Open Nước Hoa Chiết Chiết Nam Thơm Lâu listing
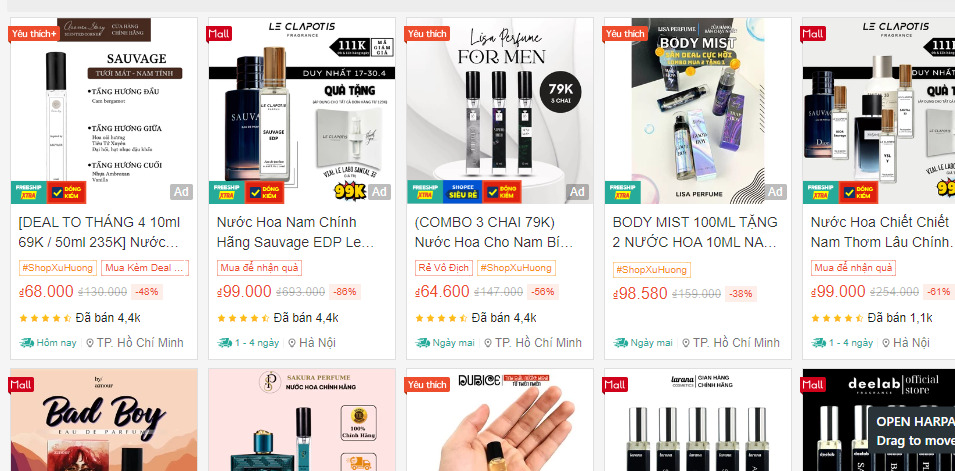This screenshot has height=471, width=955. click(x=881, y=232)
